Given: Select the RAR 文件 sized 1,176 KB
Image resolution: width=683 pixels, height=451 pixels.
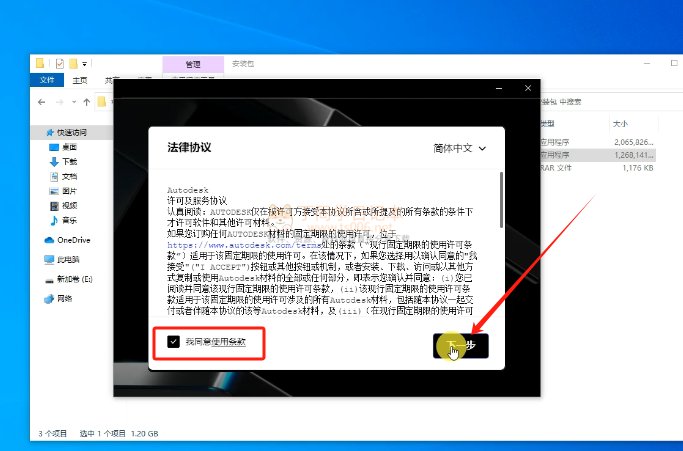Looking at the screenshot, I should 598,168.
